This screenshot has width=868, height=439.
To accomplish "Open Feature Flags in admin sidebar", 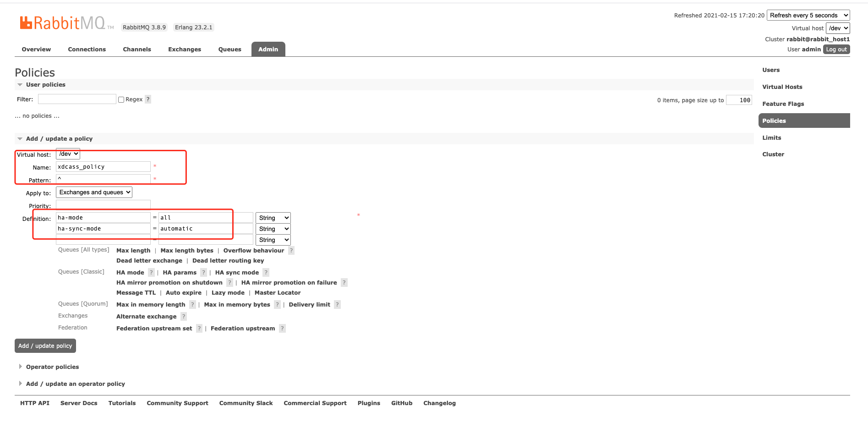I will (783, 104).
